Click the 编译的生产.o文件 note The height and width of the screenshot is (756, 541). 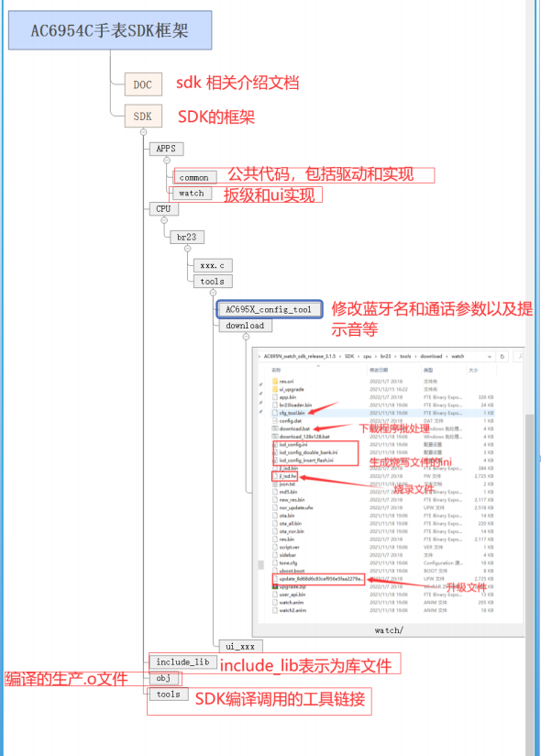pyautogui.click(x=66, y=679)
